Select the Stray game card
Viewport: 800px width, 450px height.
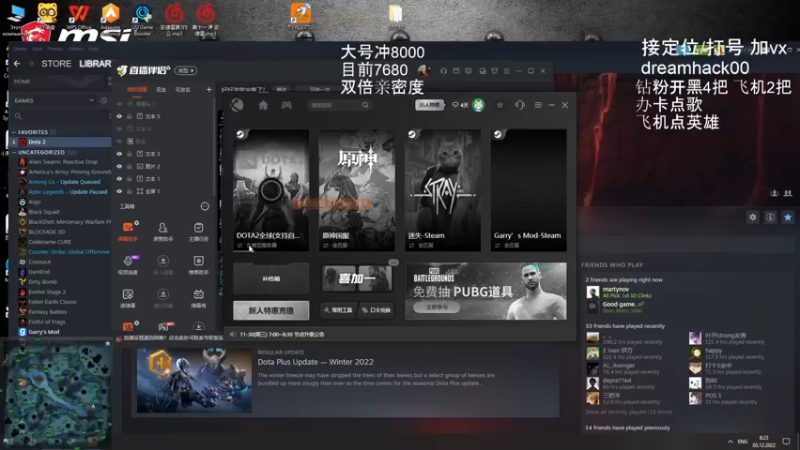coord(443,190)
